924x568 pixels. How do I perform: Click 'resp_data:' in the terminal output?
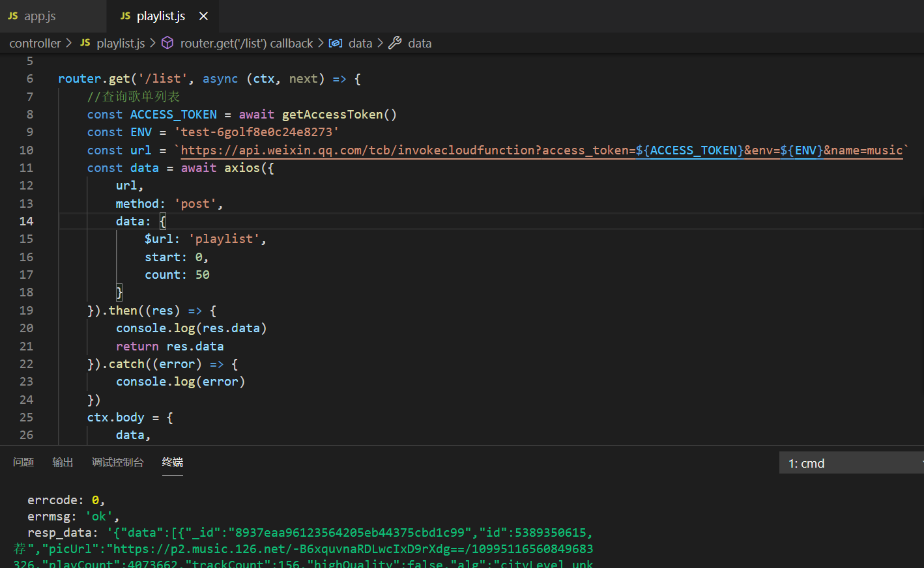(x=63, y=533)
